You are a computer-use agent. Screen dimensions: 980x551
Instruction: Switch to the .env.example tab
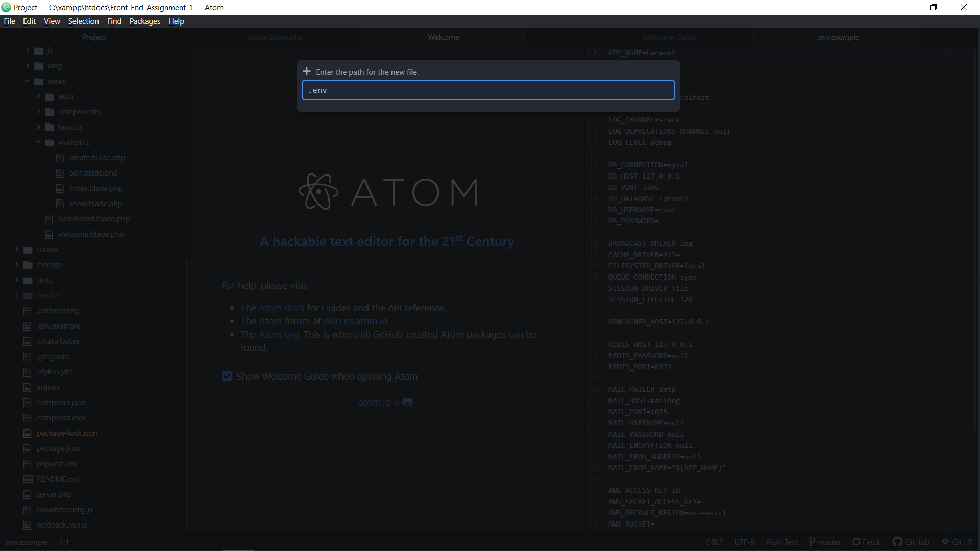pyautogui.click(x=838, y=37)
